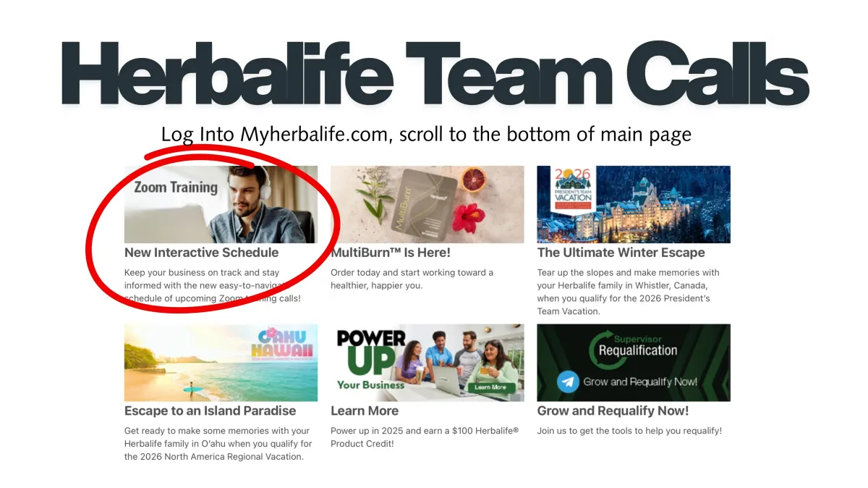Open the Whistler winter castle image

[x=634, y=204]
